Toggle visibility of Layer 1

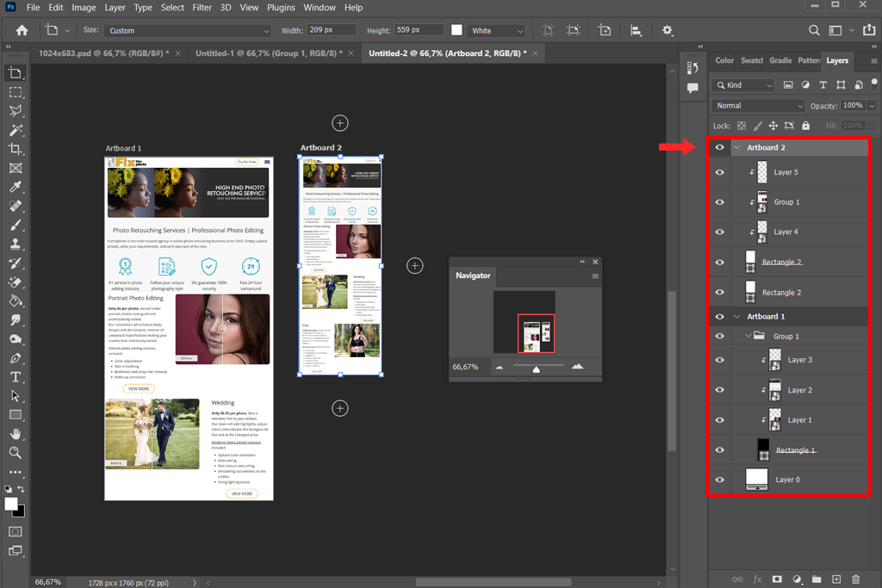point(719,420)
